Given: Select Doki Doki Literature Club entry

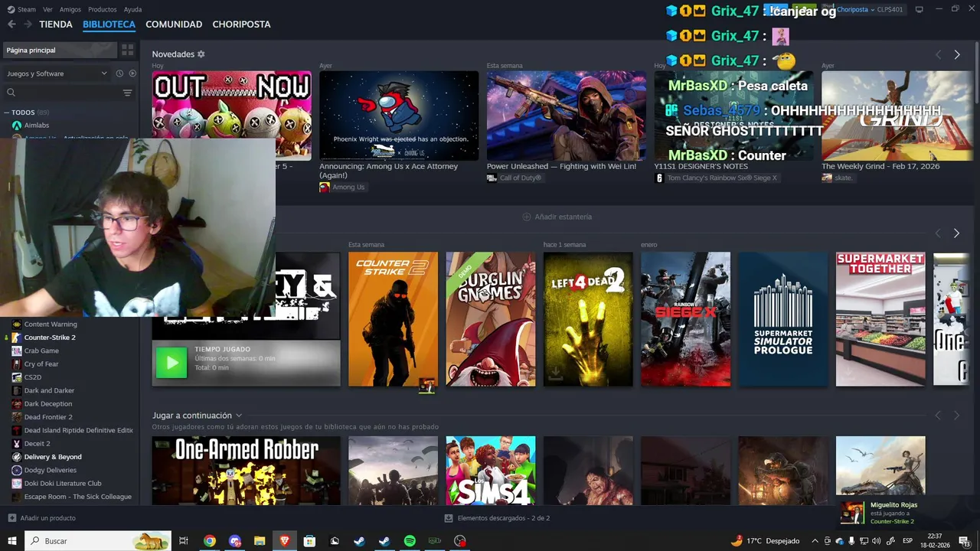Looking at the screenshot, I should (x=63, y=484).
